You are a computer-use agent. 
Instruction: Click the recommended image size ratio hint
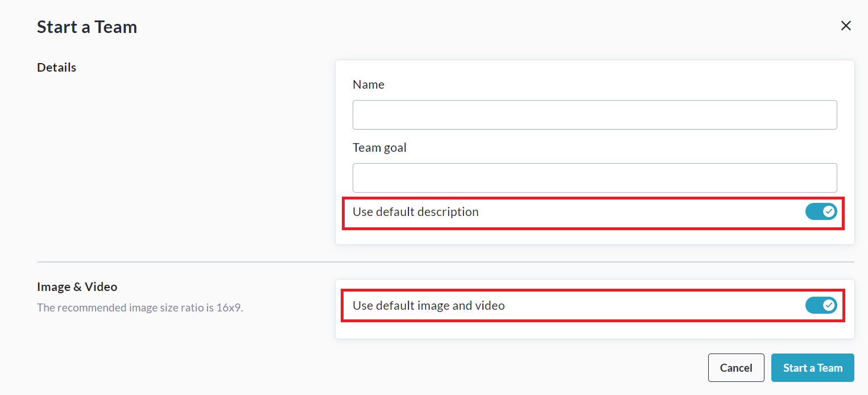[140, 308]
